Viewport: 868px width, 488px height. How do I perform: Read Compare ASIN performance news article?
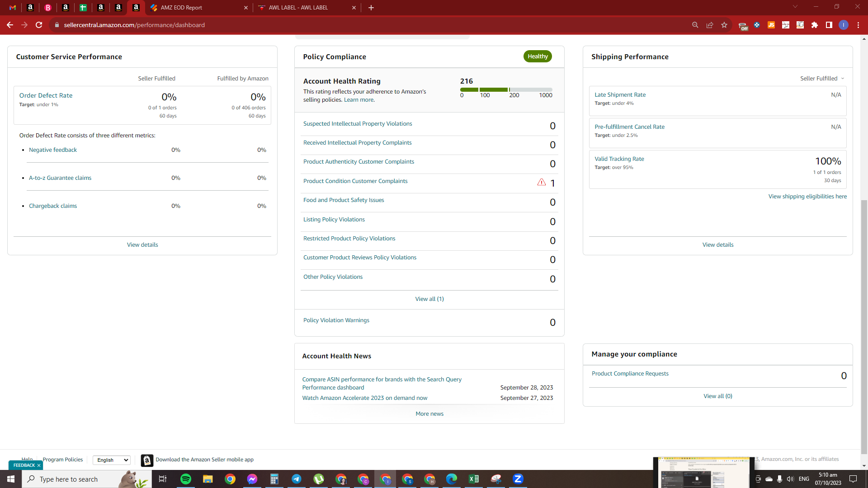pyautogui.click(x=382, y=384)
